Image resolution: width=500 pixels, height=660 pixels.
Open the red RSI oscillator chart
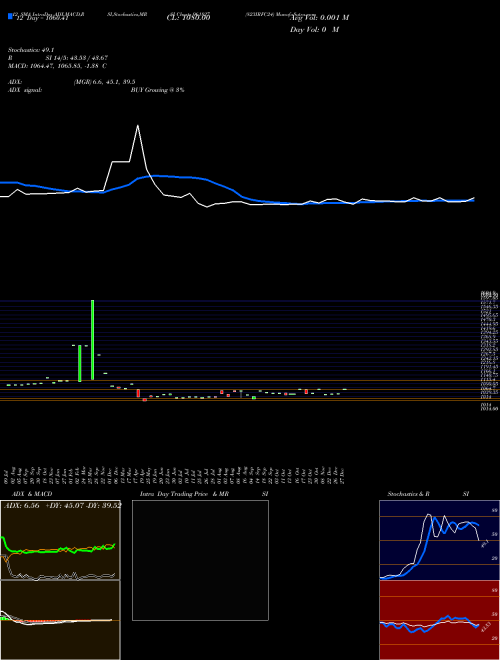(439, 620)
